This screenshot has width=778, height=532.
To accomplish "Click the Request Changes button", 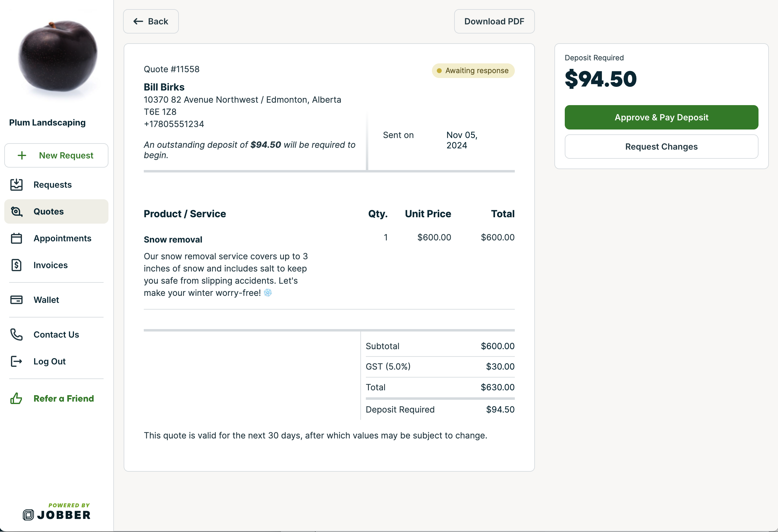I will click(661, 147).
